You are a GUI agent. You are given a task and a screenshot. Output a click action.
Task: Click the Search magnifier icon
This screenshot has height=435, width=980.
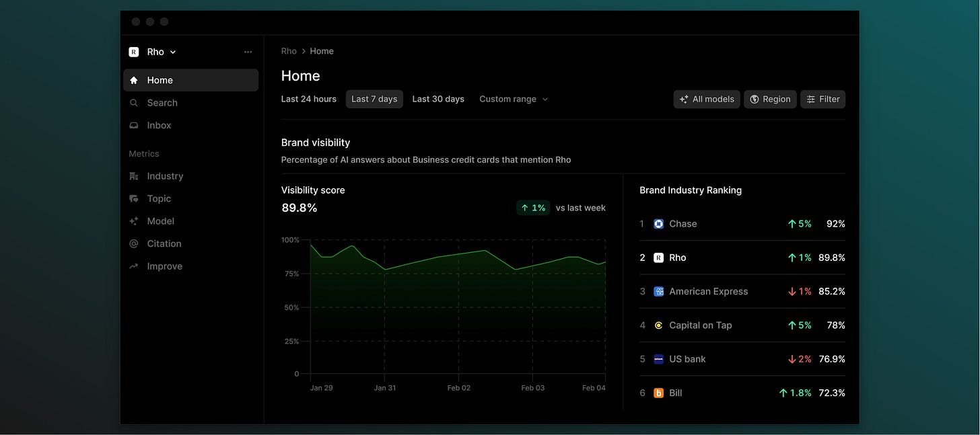click(134, 103)
